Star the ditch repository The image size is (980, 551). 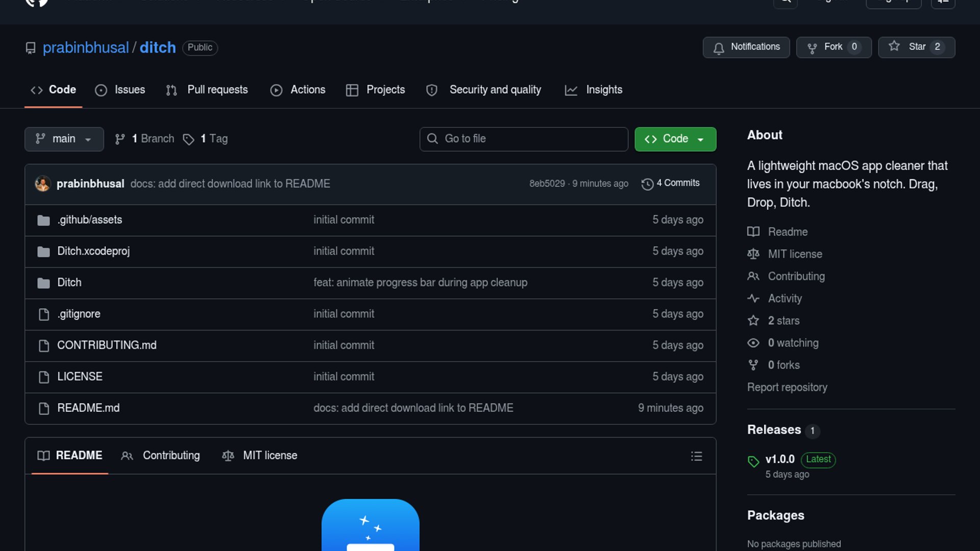(916, 47)
